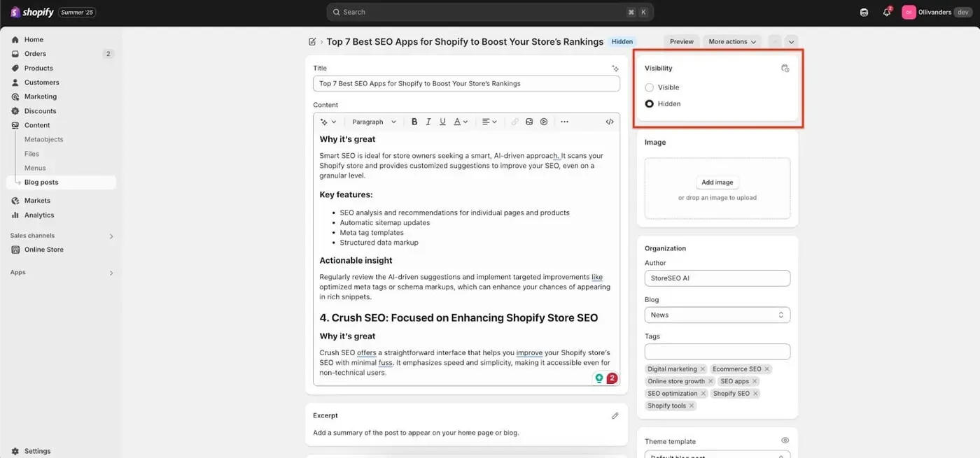Click the red badge showing 2 suggestions
980x458 pixels.
pyautogui.click(x=612, y=378)
